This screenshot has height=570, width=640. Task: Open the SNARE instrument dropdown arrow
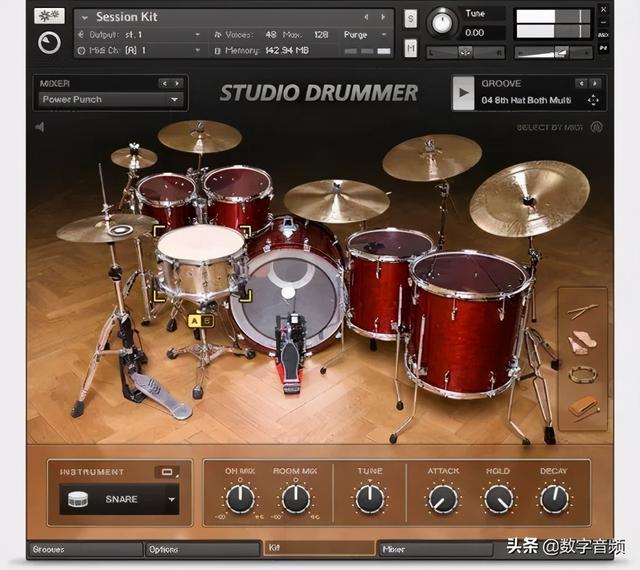(172, 499)
